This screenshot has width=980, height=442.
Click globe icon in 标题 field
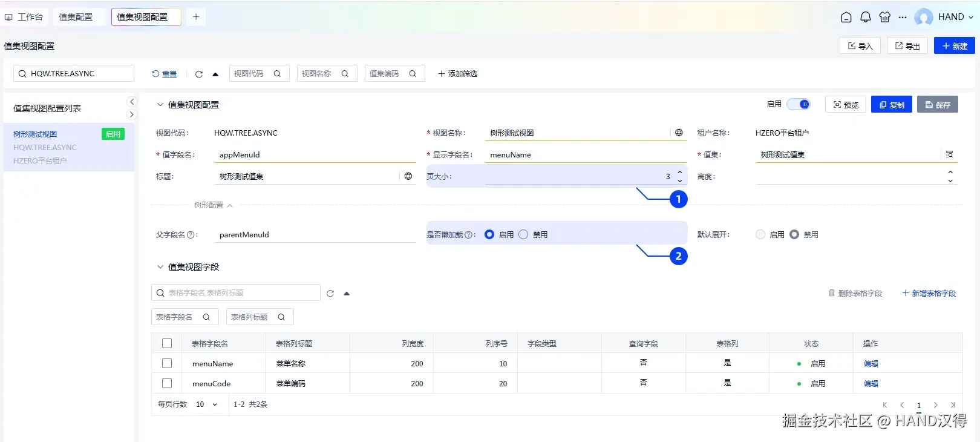click(x=408, y=176)
